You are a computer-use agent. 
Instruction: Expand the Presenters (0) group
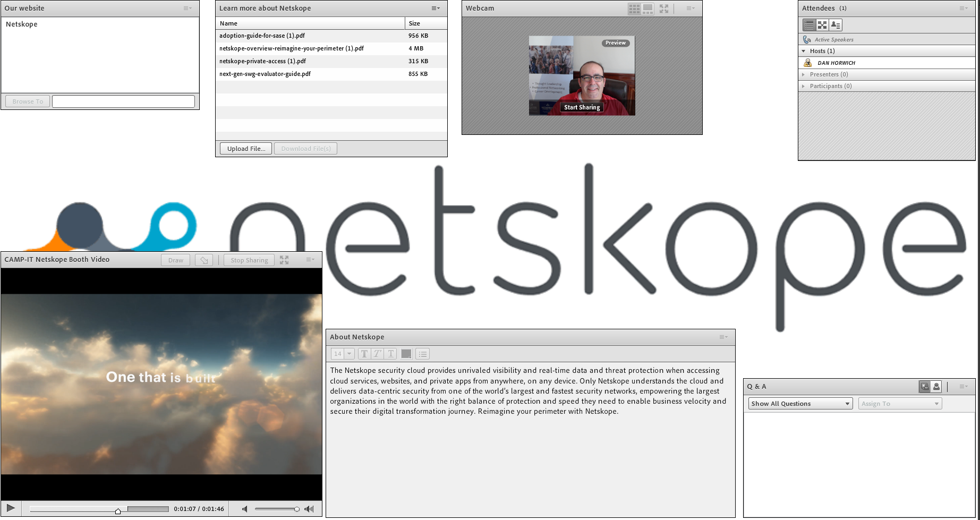(x=804, y=74)
